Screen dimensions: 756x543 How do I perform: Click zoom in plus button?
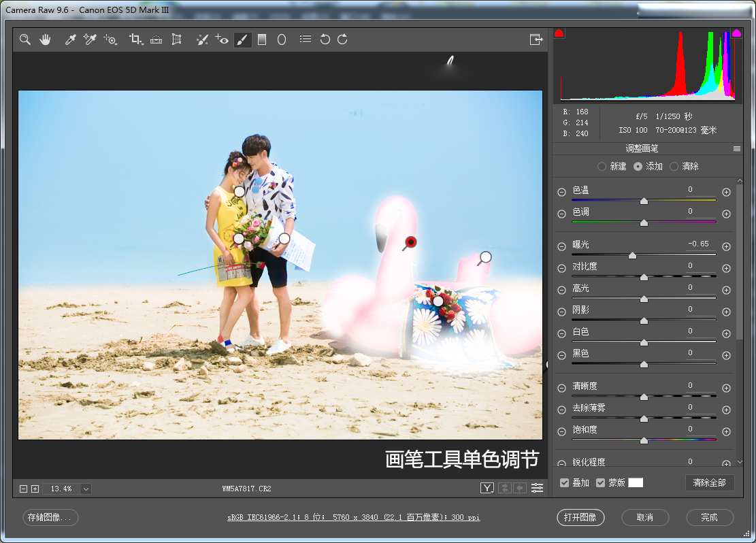[35, 489]
